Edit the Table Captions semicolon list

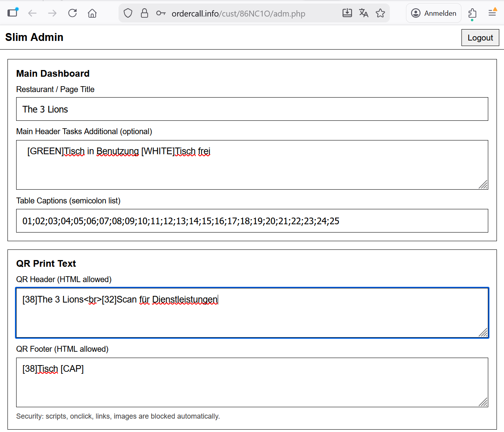click(252, 221)
